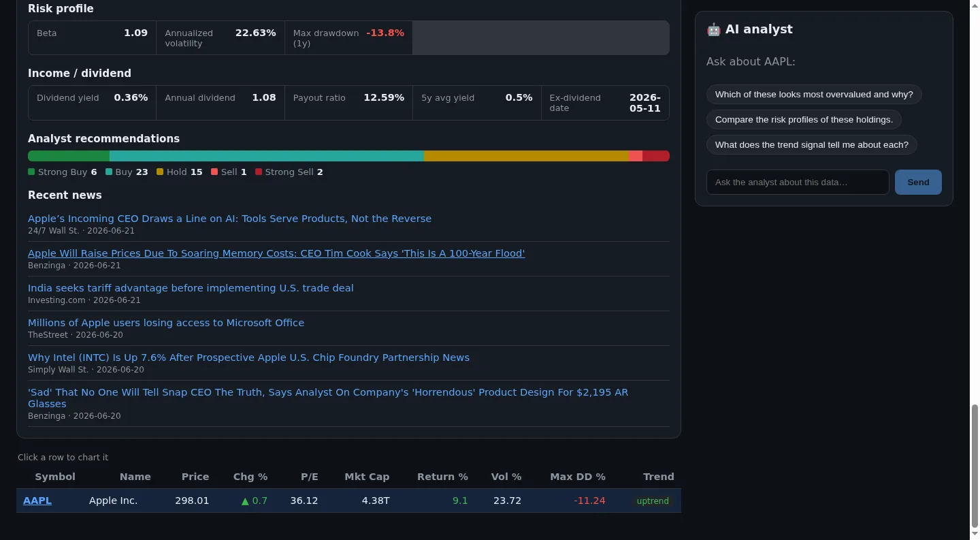Image resolution: width=980 pixels, height=540 pixels.
Task: Select 'Compare the risk profiles' suggestion
Action: pyautogui.click(x=804, y=120)
